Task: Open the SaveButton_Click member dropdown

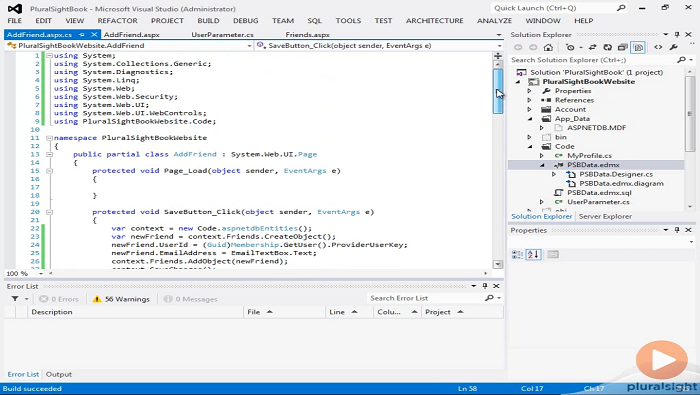Action: pyautogui.click(x=499, y=46)
